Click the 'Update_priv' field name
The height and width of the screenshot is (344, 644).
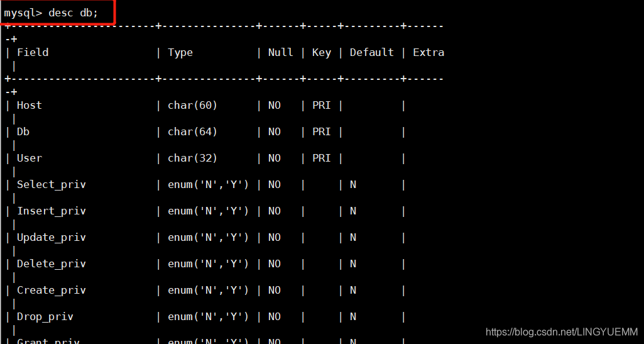click(x=52, y=238)
